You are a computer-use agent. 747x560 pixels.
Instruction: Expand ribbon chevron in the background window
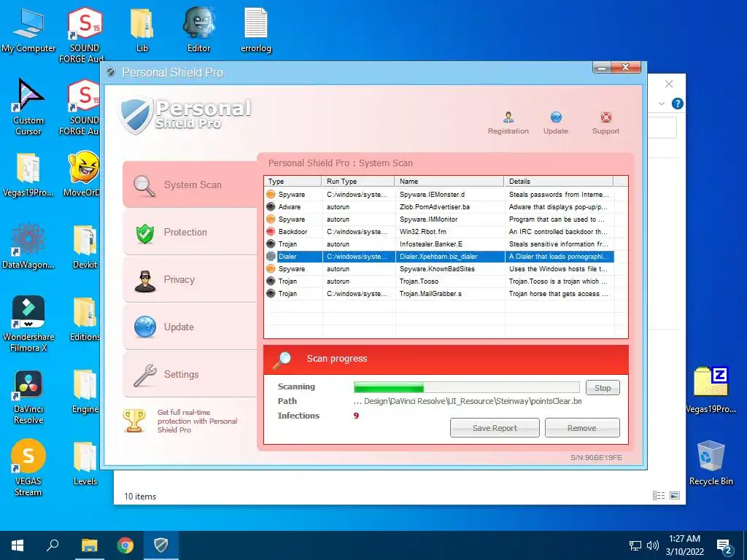pyautogui.click(x=661, y=104)
